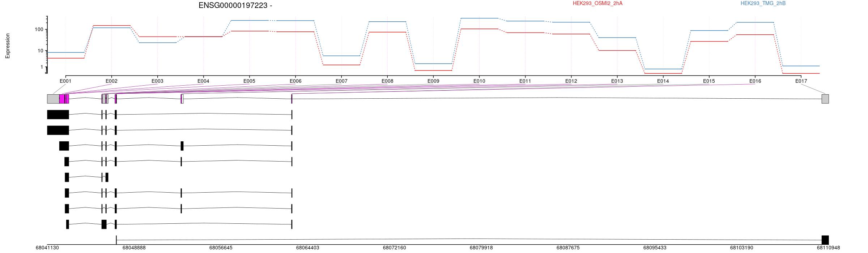Viewport: 868px width, 253px height.
Task: Click genomic coordinate 68110948
Action: coord(828,248)
